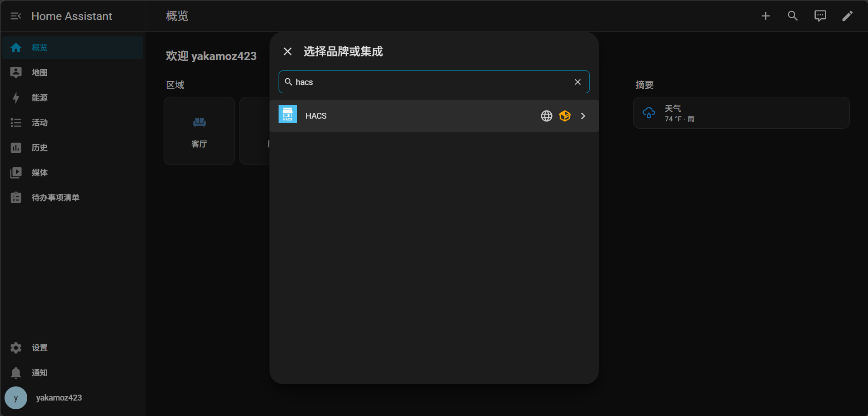This screenshot has height=416, width=868.
Task: Click the rainy cloud weather icon
Action: pyautogui.click(x=649, y=113)
